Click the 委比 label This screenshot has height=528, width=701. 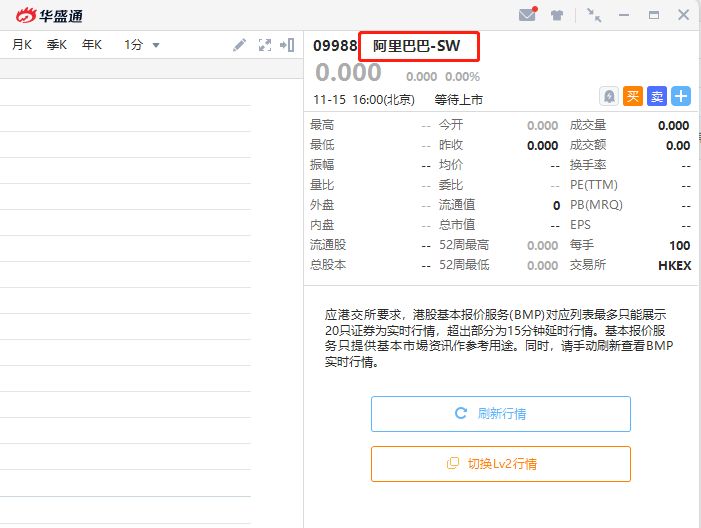451,185
